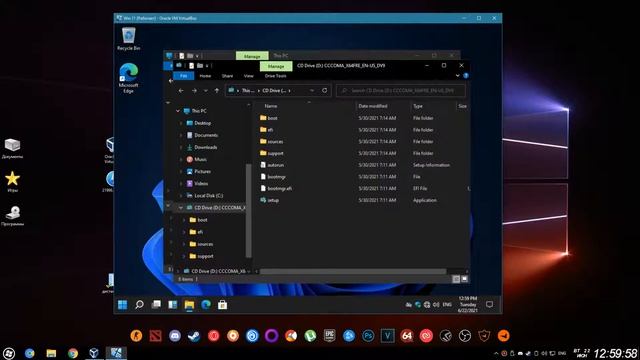This screenshot has width=640, height=360.
Task: Click the ENG language indicator in the VM tray
Action: 447,304
